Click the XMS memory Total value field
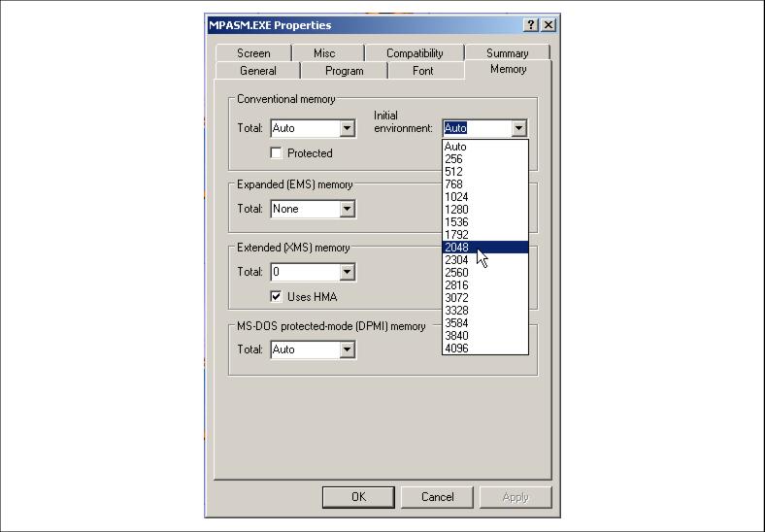Screen dimensions: 765x532 [x=306, y=272]
